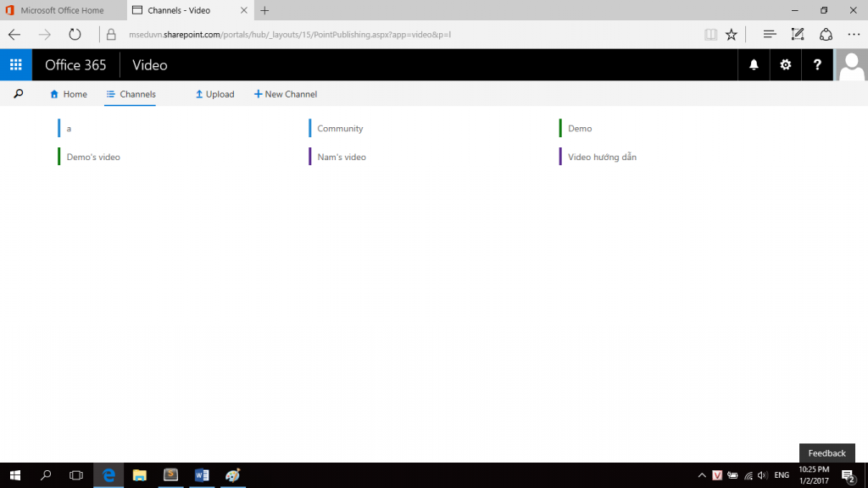The height and width of the screenshot is (488, 868).
Task: Click the Office 365 header link
Action: (x=75, y=64)
